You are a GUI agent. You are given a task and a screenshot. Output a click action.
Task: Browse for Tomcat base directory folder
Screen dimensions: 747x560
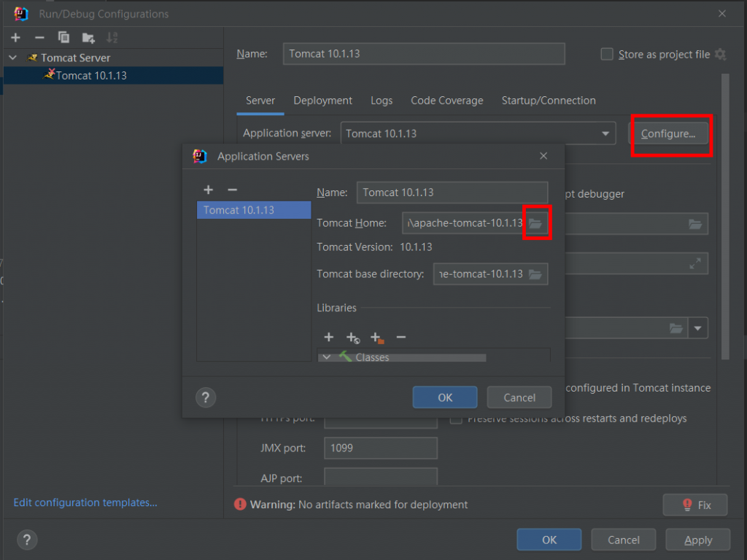535,274
